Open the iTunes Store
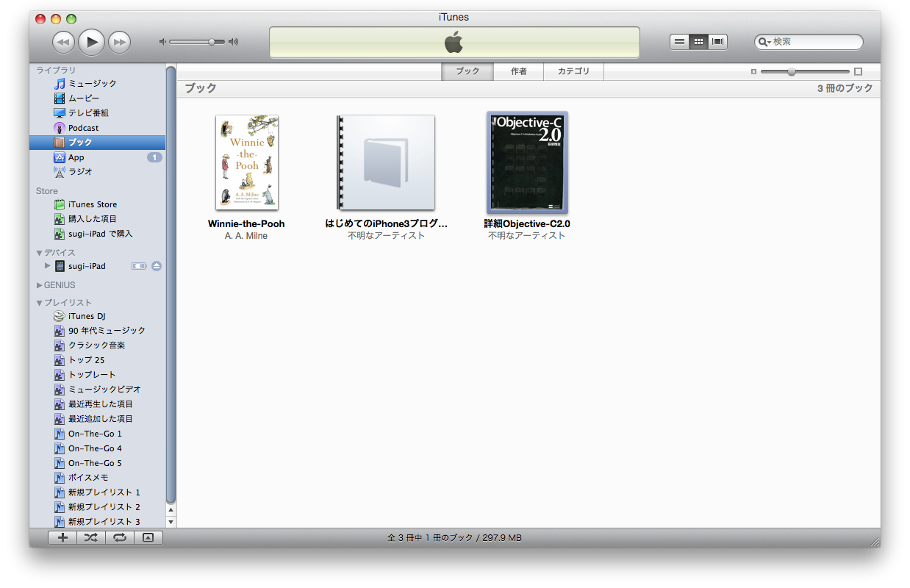The height and width of the screenshot is (588, 910). click(92, 204)
